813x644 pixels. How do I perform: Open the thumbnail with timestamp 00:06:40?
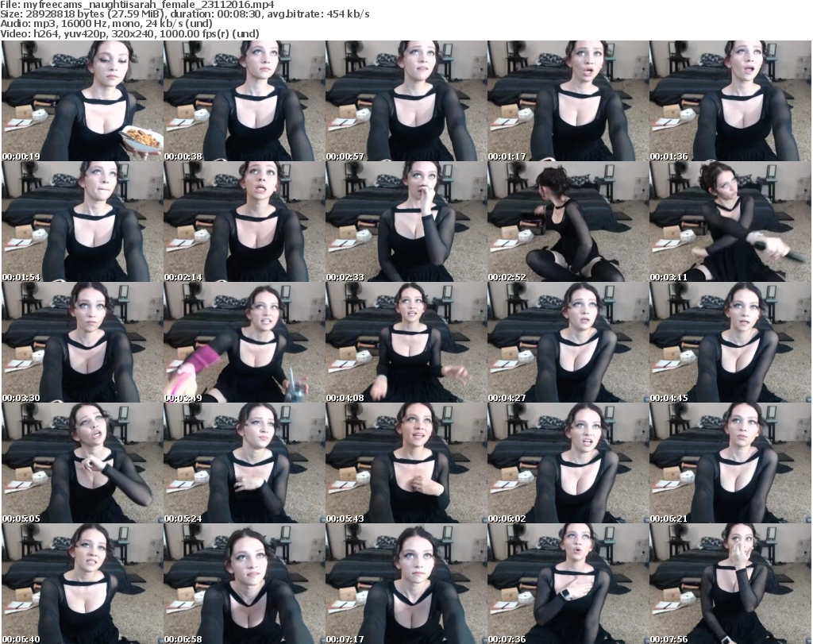[x=83, y=584]
